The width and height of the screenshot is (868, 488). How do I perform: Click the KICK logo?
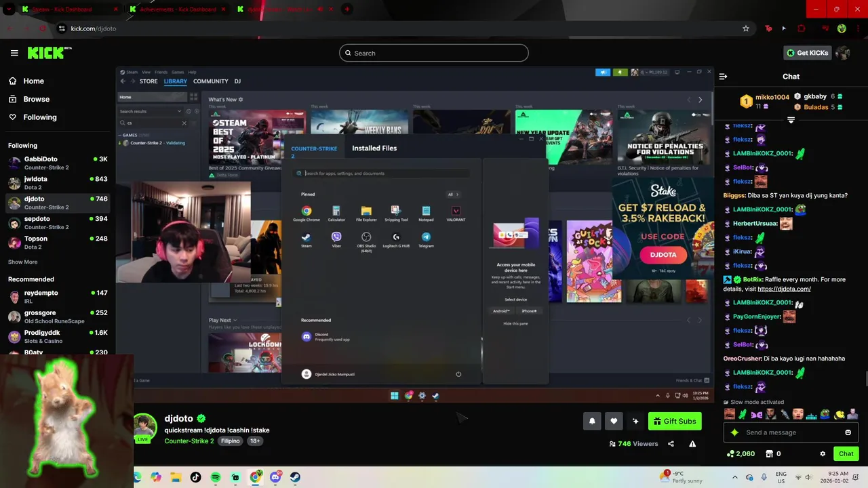point(50,53)
